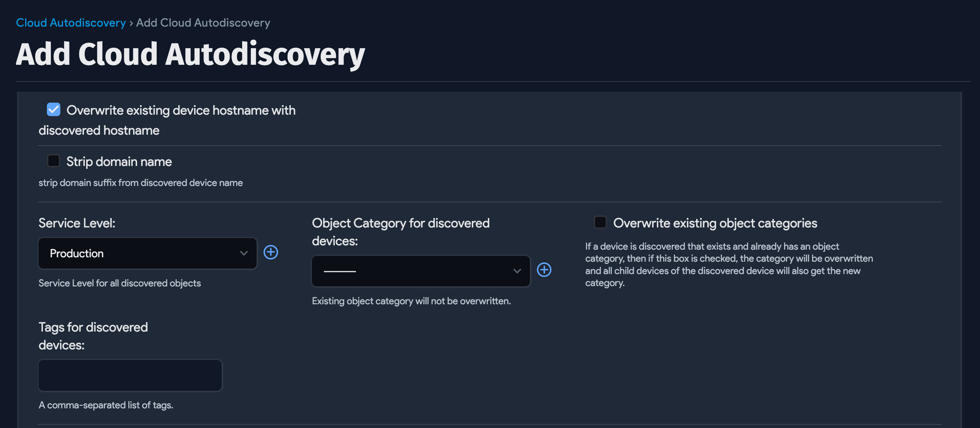This screenshot has width=980, height=428.
Task: Select the Add Cloud Autodiscovery breadcrumb entry
Action: tap(202, 23)
